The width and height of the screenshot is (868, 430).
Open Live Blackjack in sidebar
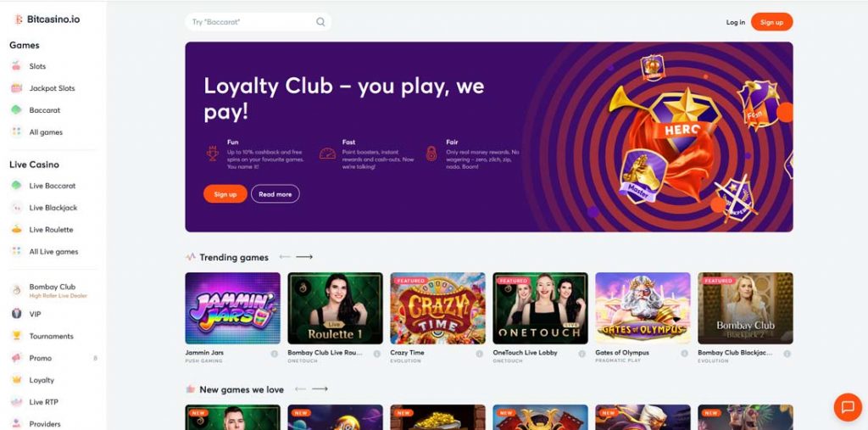[x=53, y=208]
